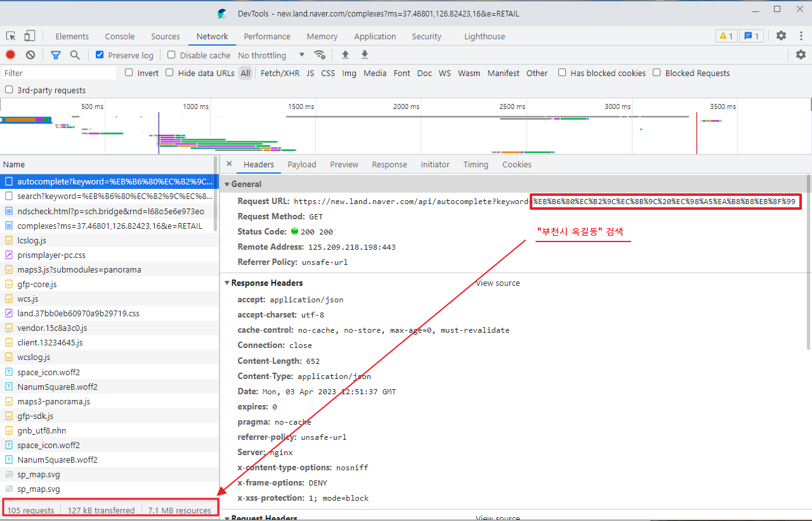Viewport: 812px width, 521px height.
Task: Switch to the Elements tab
Action: 72,36
